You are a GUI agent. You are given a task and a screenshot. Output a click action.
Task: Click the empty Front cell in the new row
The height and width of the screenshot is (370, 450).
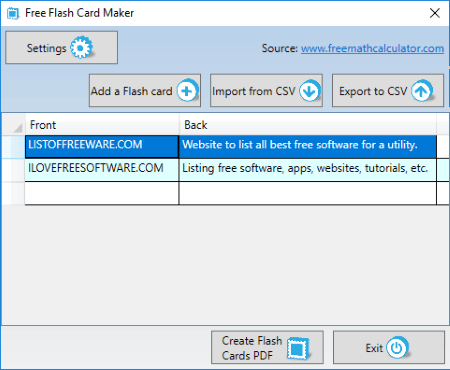(x=102, y=193)
